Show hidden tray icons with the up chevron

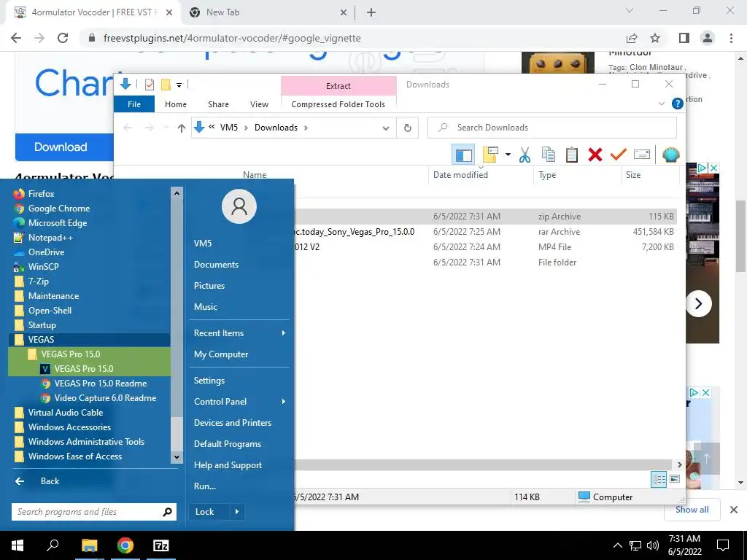click(617, 545)
